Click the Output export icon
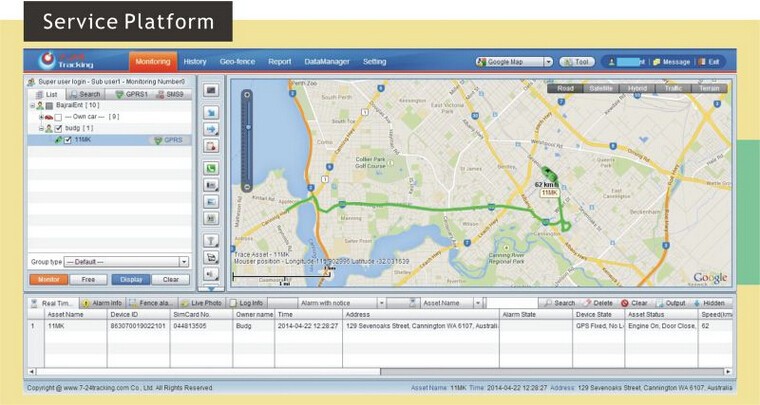Screen dimensions: 760x405 660,303
